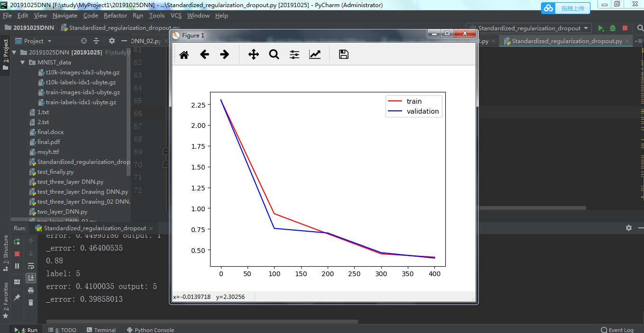Go forward to next plot view
Viewport: 644px width, 333px height.
(224, 55)
